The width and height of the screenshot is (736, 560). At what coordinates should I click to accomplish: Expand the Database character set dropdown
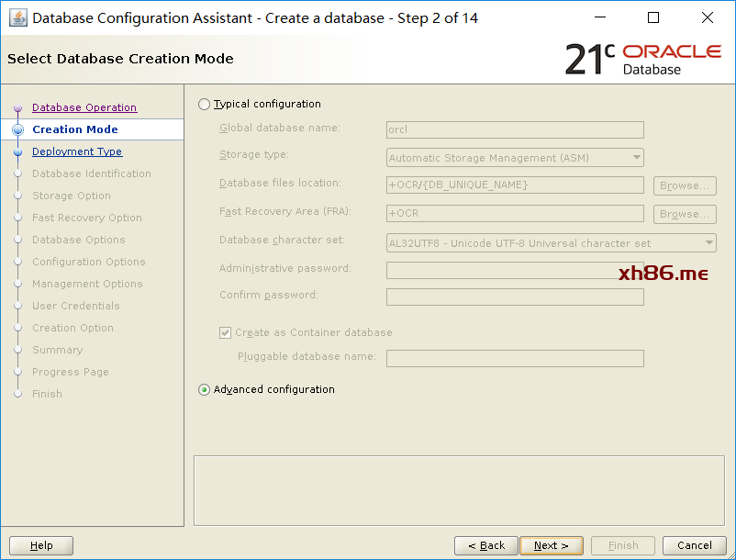click(x=551, y=243)
